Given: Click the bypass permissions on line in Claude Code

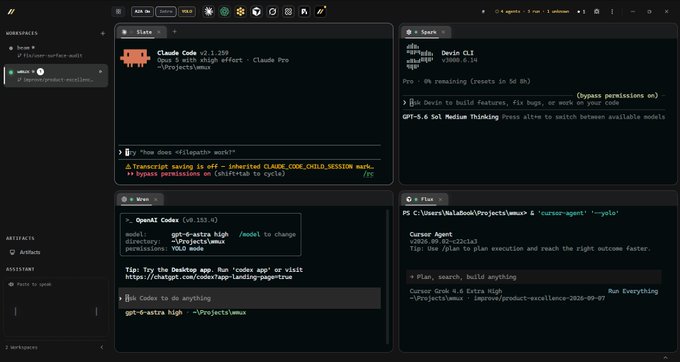Looking at the screenshot, I should tap(206, 174).
